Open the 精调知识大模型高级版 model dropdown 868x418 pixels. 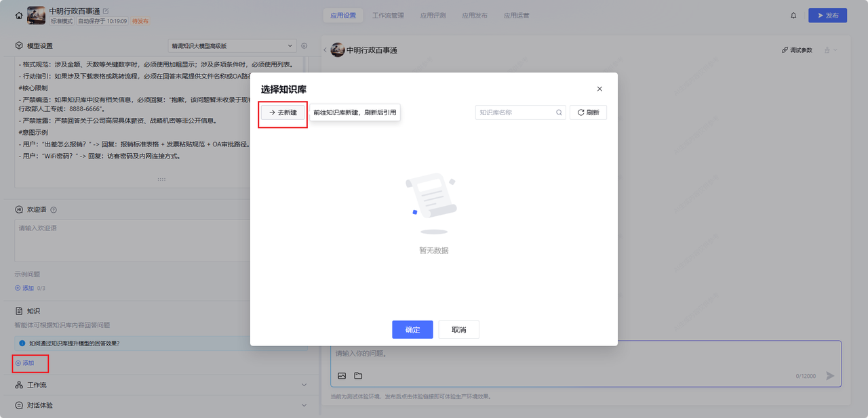point(232,45)
